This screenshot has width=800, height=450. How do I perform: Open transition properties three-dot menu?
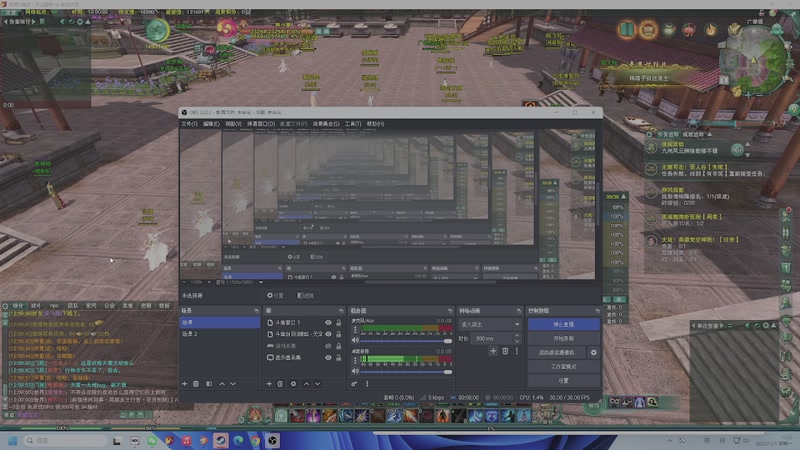[517, 351]
